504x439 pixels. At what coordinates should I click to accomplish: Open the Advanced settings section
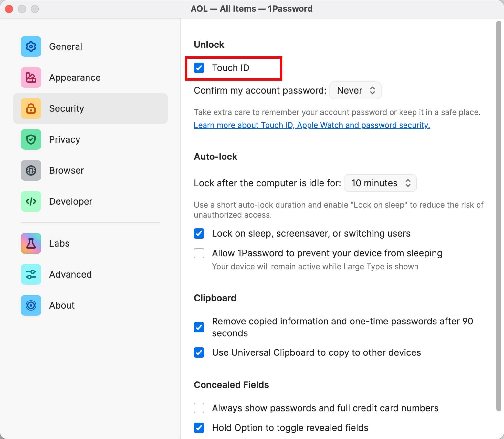click(90, 274)
